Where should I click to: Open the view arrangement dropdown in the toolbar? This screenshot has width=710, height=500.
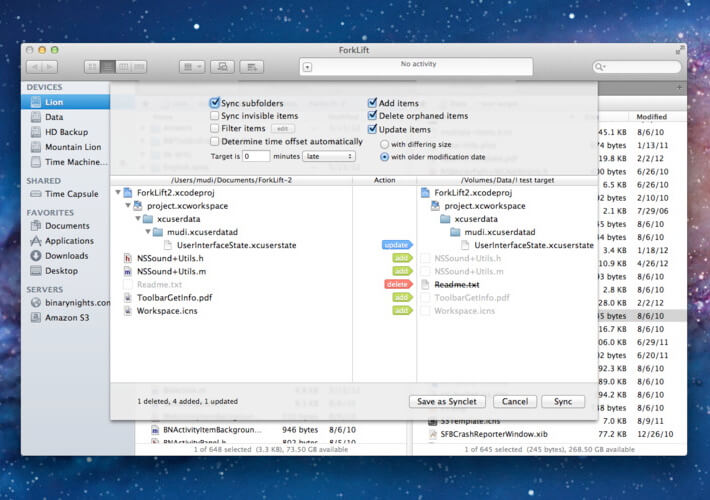(192, 67)
